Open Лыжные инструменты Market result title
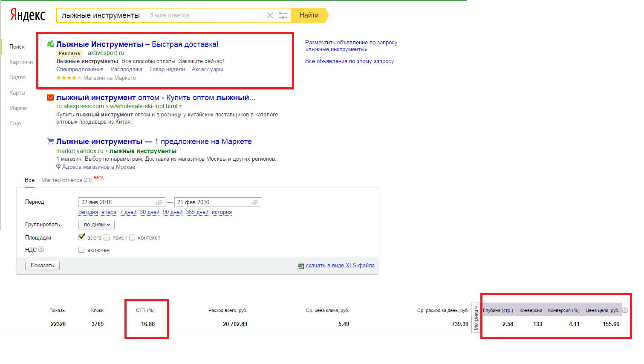This screenshot has height=364, width=644. [x=154, y=142]
